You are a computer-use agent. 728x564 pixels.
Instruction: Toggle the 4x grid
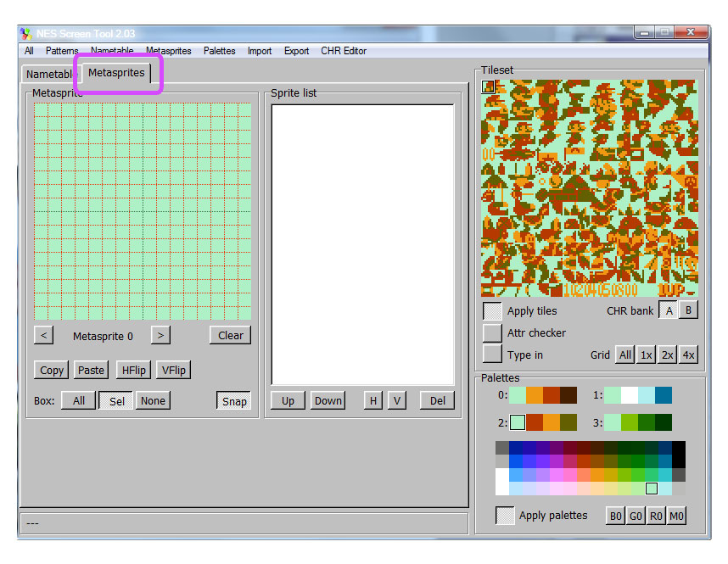(688, 355)
